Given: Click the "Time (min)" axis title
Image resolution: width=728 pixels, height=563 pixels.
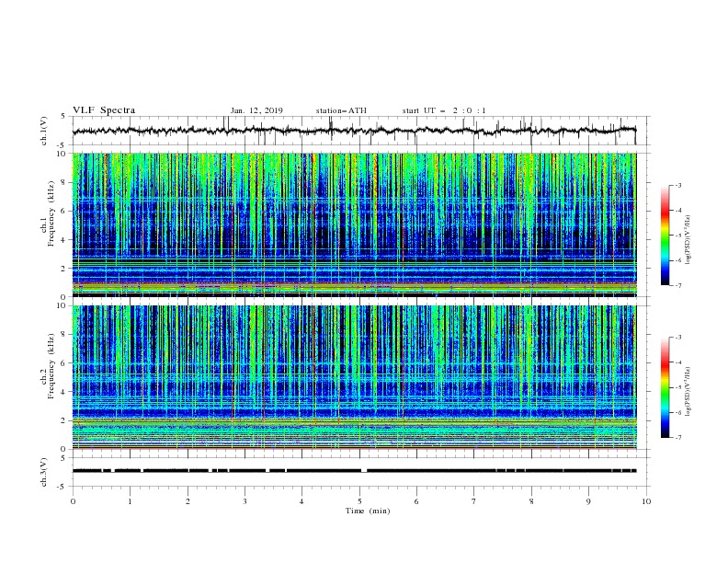Looking at the screenshot, I should click(x=368, y=511).
